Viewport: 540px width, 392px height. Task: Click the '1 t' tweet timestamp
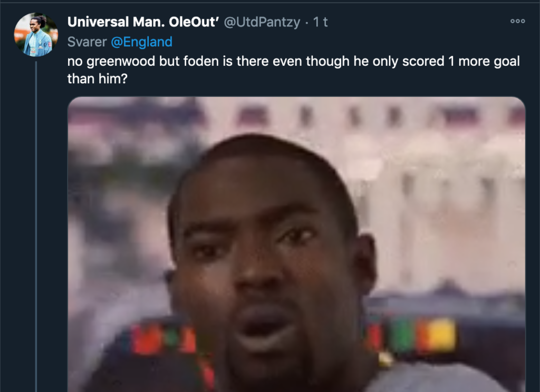[320, 22]
